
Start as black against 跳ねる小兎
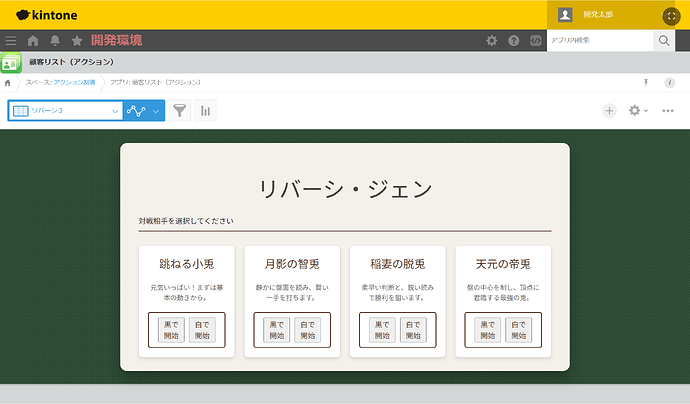tap(166, 330)
